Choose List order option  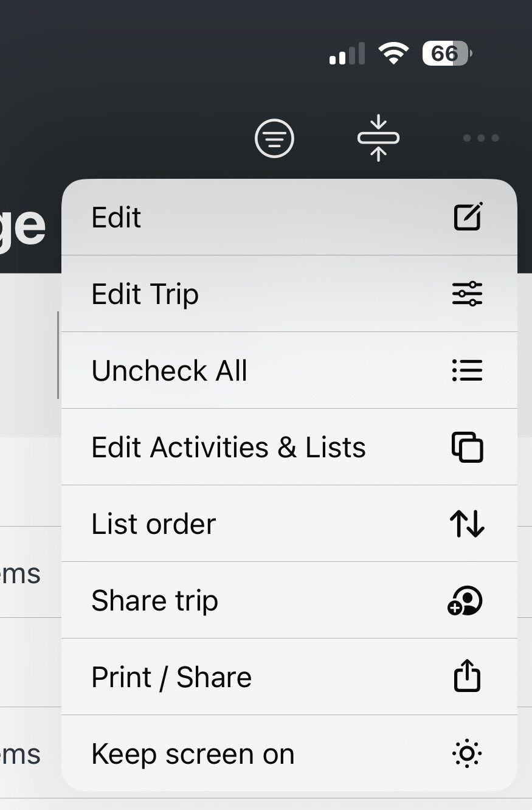(289, 524)
